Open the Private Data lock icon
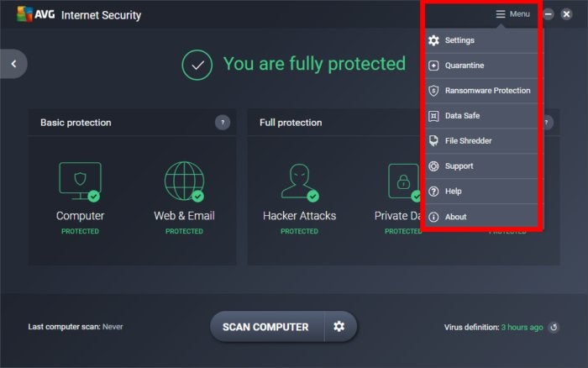This screenshot has height=368, width=588. [x=404, y=181]
